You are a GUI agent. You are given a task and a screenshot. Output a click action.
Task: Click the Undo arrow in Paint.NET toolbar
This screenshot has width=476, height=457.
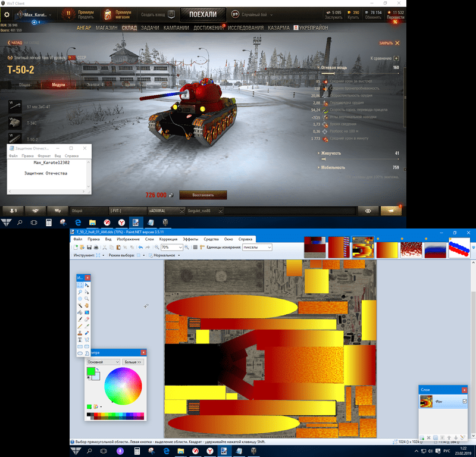click(x=140, y=248)
